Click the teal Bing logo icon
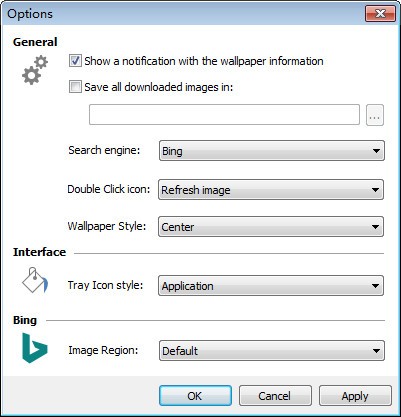401x417 pixels. (x=35, y=348)
